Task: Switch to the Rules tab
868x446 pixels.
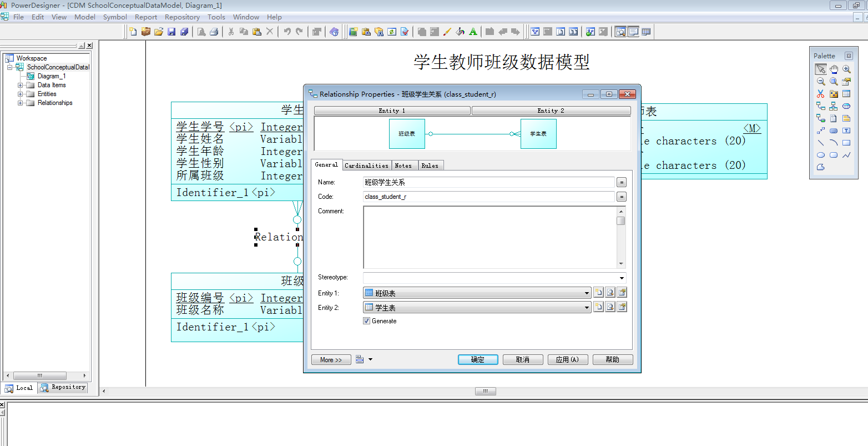Action: [430, 166]
